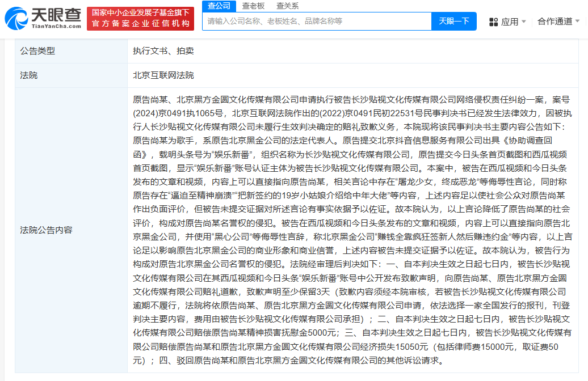The image size is (588, 381).
Task: Click the 天眼一下 search button
Action: coord(453,22)
